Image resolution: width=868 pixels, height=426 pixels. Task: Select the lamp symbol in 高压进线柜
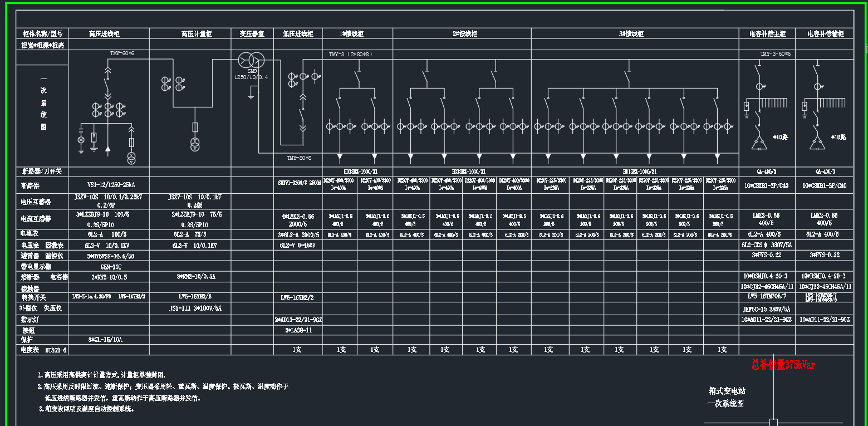81,139
